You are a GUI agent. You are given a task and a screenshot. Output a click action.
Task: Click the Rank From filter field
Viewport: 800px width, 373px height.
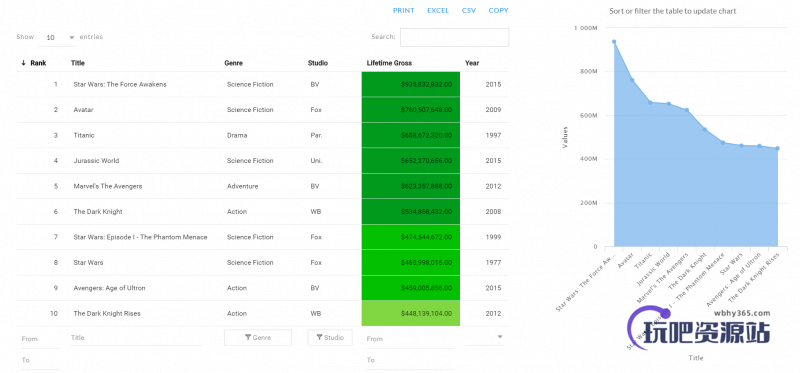tap(40, 339)
